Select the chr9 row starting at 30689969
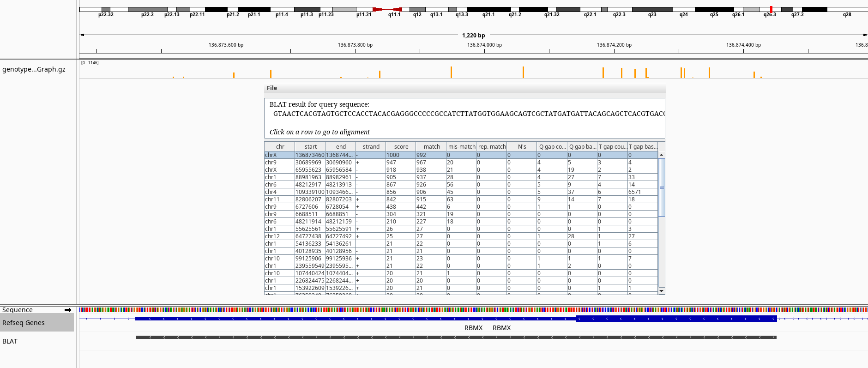 tap(461, 163)
